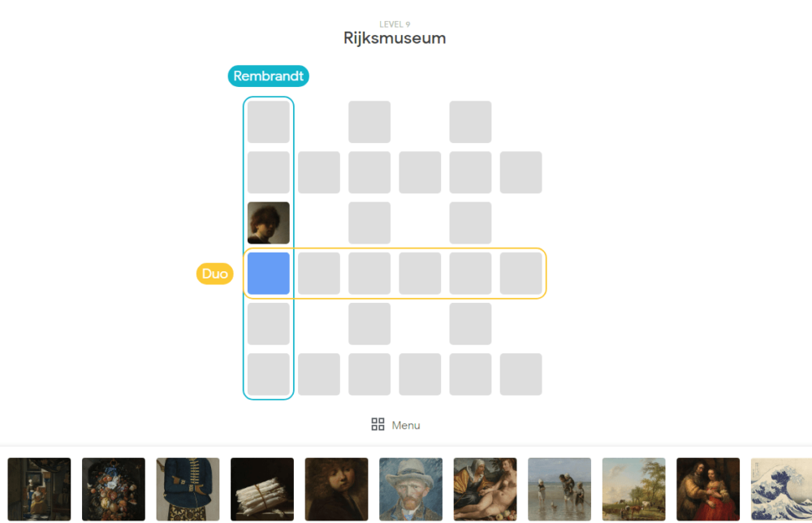This screenshot has height=523, width=812.
Task: Open the Menu grid icon
Action: pyautogui.click(x=378, y=425)
